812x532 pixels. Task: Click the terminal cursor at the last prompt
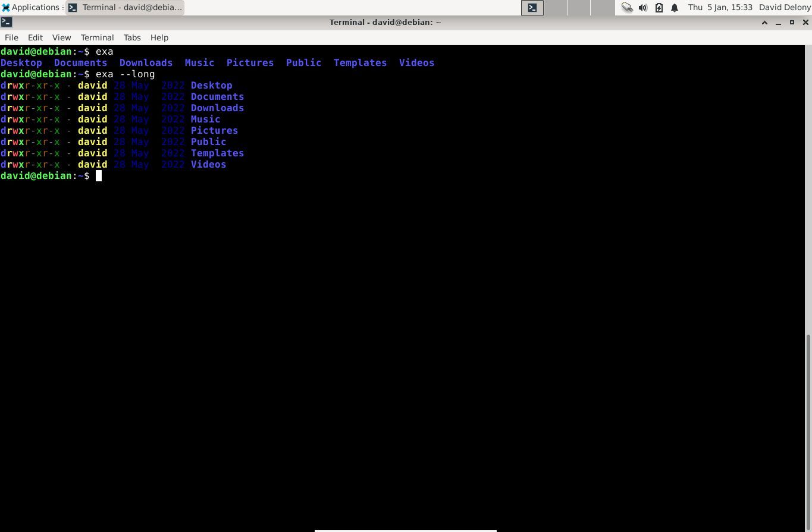tap(99, 176)
